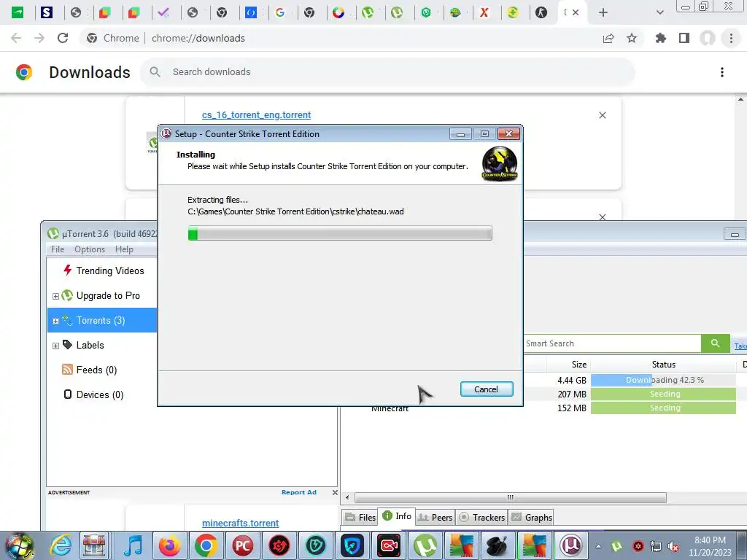Remove cs_16_torrent_eng.torrent from downloads list
747x560 pixels.
(602, 115)
